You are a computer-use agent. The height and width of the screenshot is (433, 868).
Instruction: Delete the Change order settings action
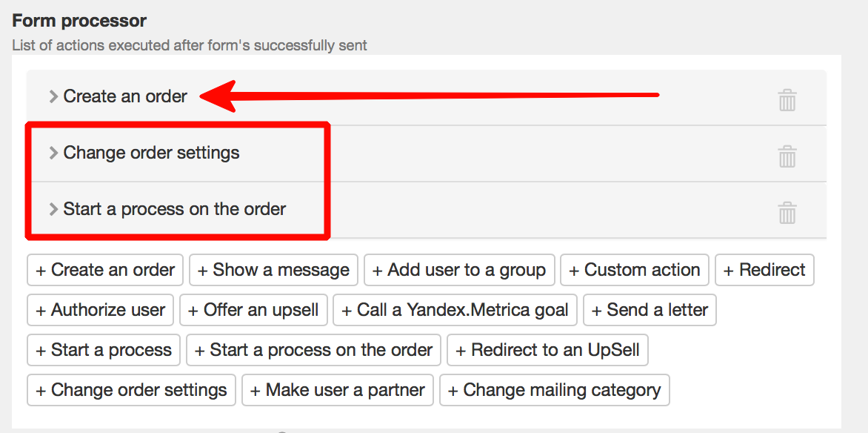(x=787, y=157)
